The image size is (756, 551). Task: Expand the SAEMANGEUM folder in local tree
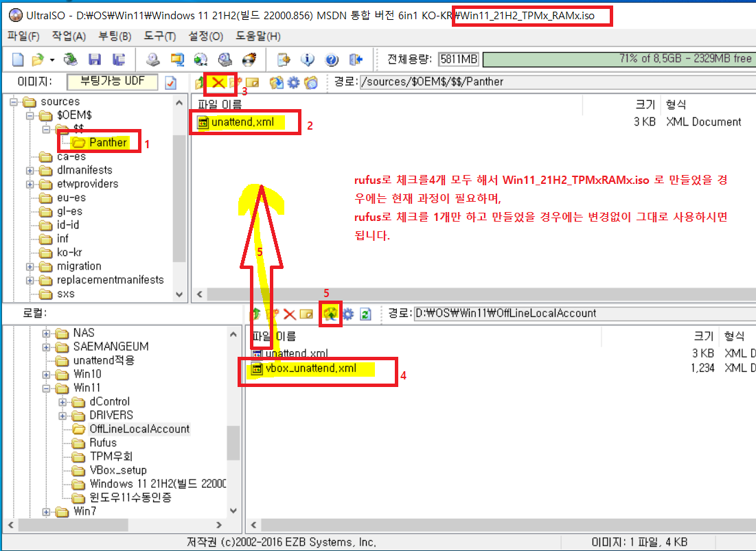46,347
